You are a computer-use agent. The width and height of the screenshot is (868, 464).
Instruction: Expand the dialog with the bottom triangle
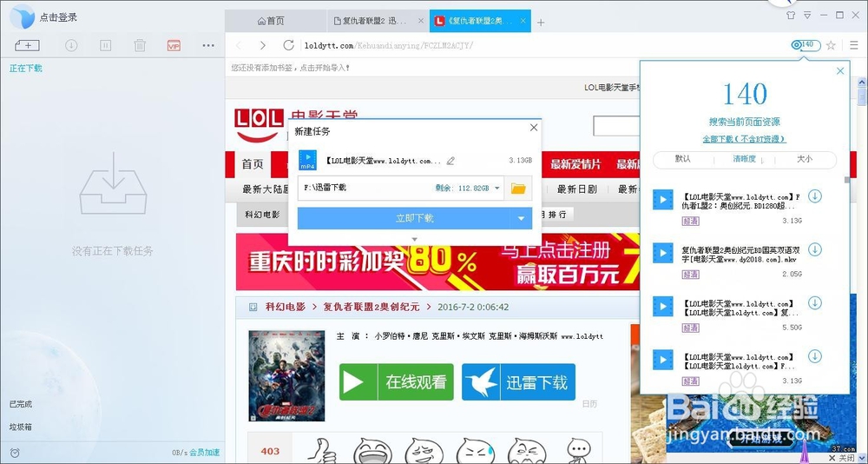coord(415,240)
